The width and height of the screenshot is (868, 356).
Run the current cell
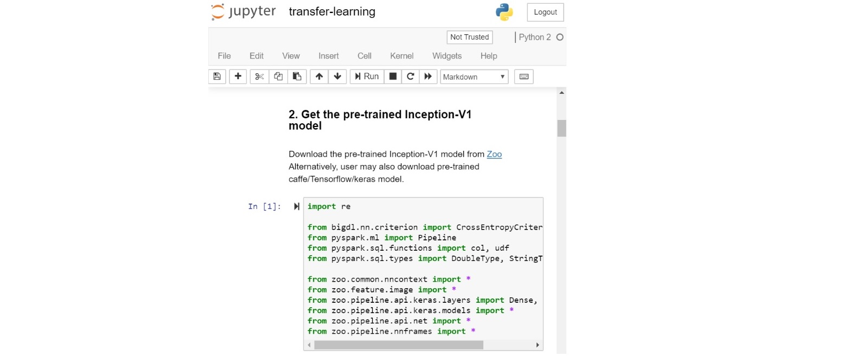(x=367, y=77)
